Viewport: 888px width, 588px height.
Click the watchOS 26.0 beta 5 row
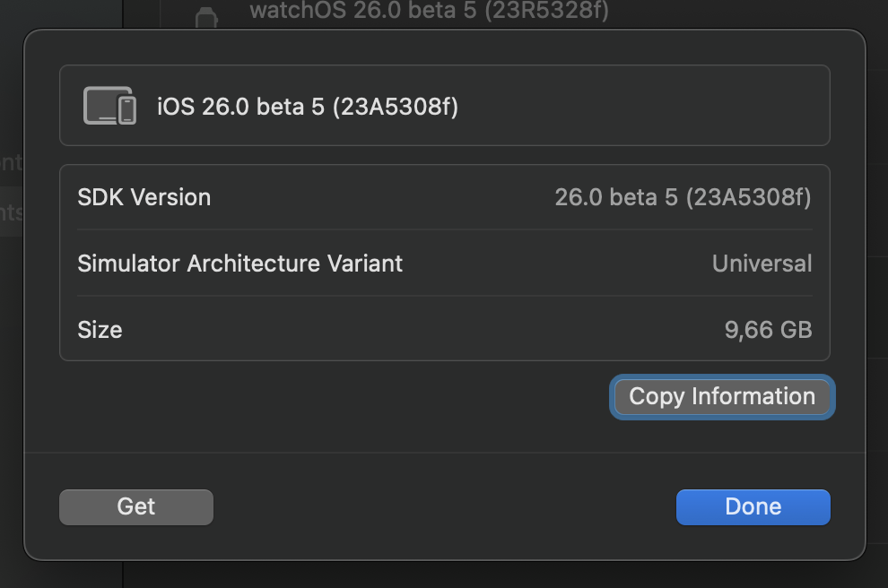coord(430,11)
